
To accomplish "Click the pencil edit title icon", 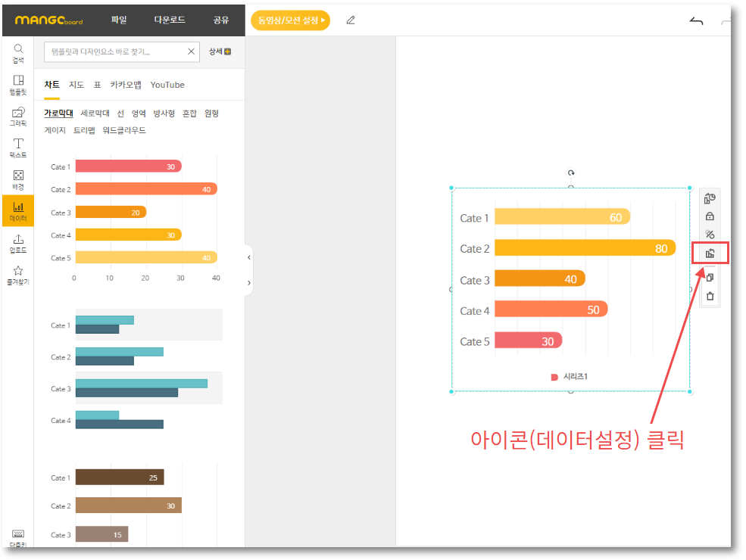I will tap(351, 20).
